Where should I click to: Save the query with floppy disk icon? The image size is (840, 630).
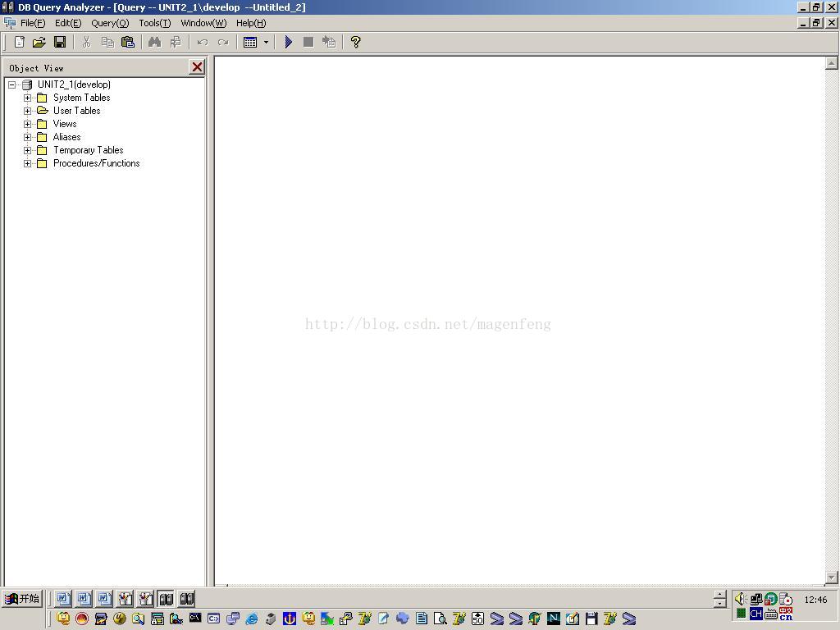(x=59, y=42)
